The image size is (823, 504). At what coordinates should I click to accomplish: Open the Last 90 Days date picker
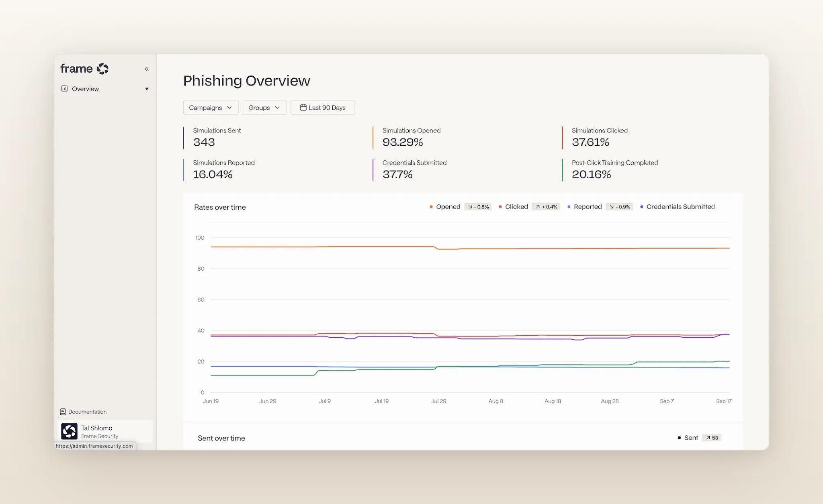[x=322, y=108]
